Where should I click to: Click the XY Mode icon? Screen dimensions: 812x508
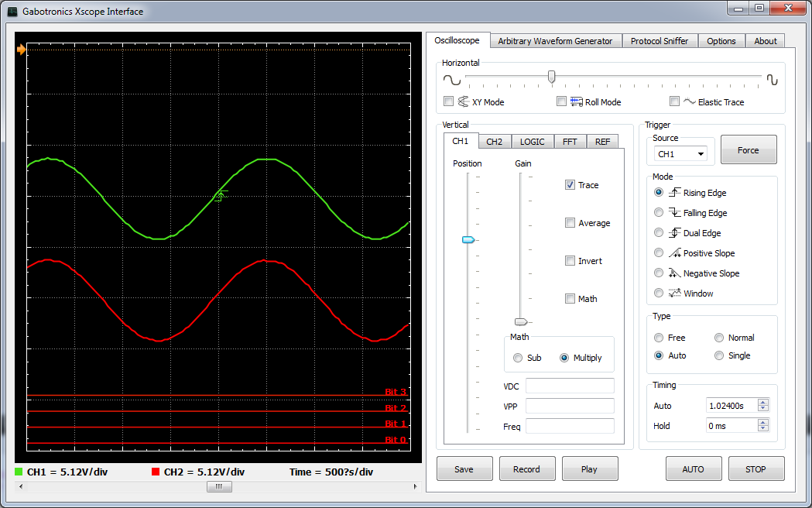(464, 101)
